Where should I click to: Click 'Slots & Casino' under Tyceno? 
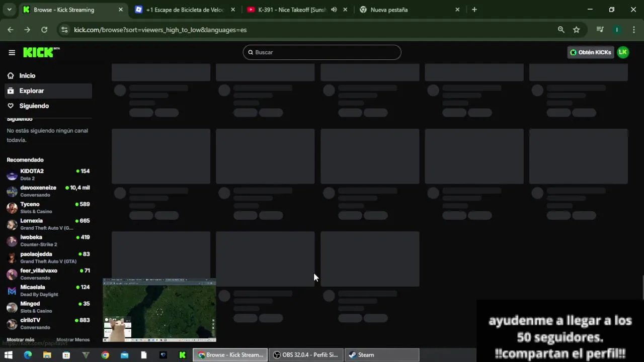point(36,212)
